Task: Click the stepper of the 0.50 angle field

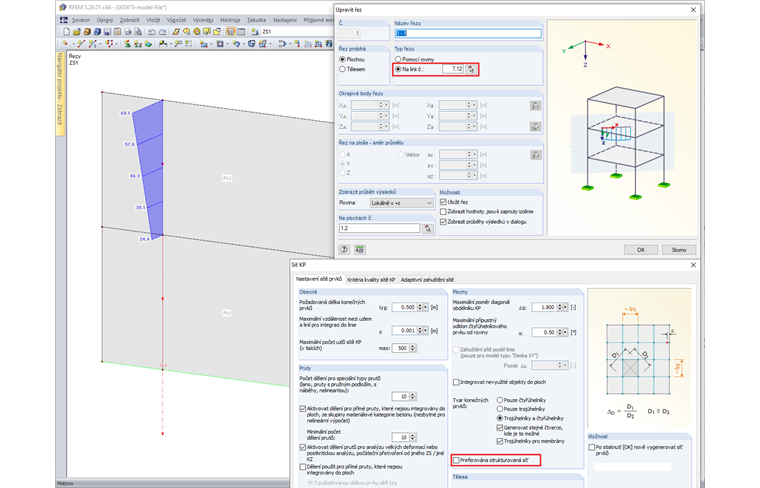Action: pyautogui.click(x=559, y=332)
